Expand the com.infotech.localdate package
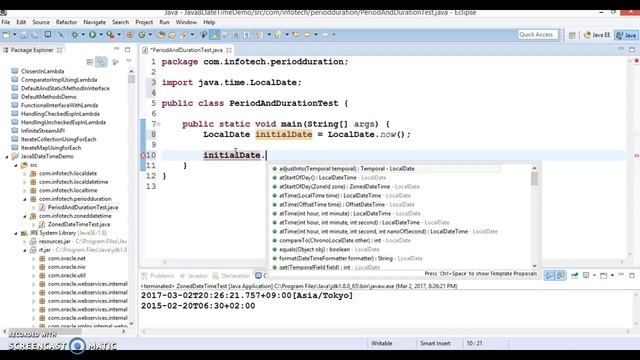This screenshot has height=360, width=640. tap(24, 173)
